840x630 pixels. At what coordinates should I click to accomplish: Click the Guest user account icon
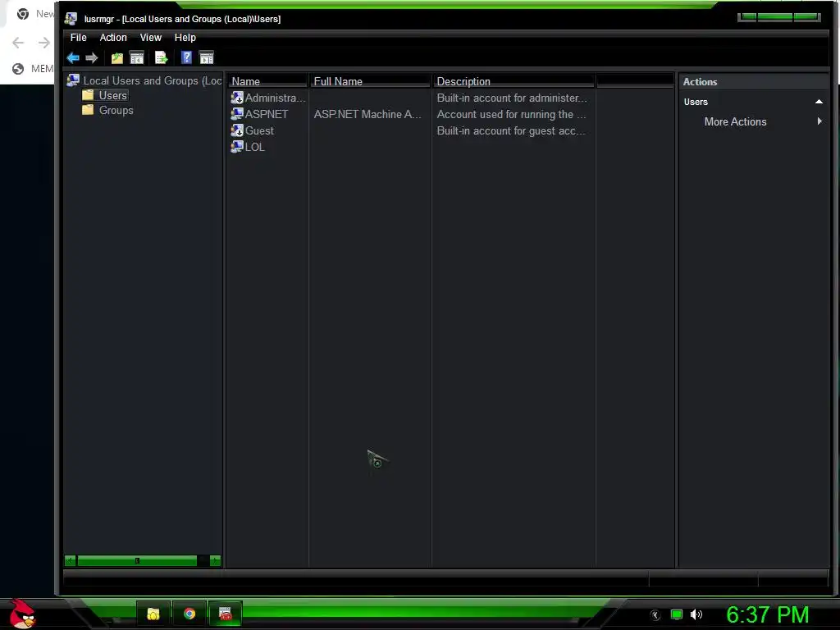237,130
